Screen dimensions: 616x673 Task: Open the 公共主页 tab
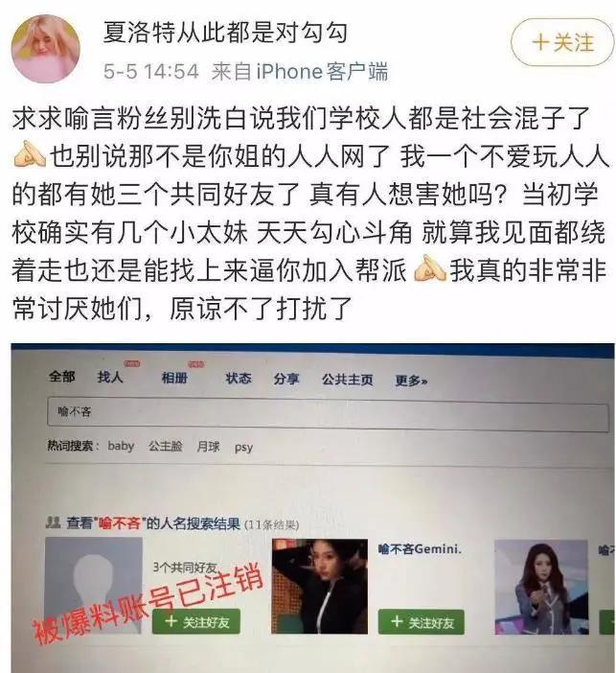coord(348,380)
